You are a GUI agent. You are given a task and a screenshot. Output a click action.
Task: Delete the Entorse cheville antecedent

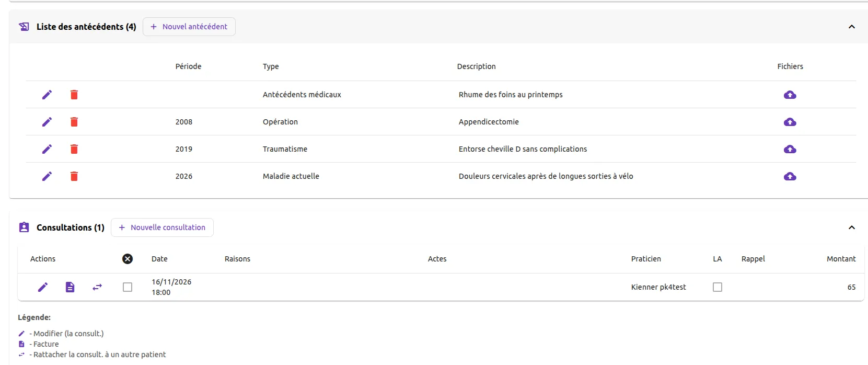pos(74,149)
